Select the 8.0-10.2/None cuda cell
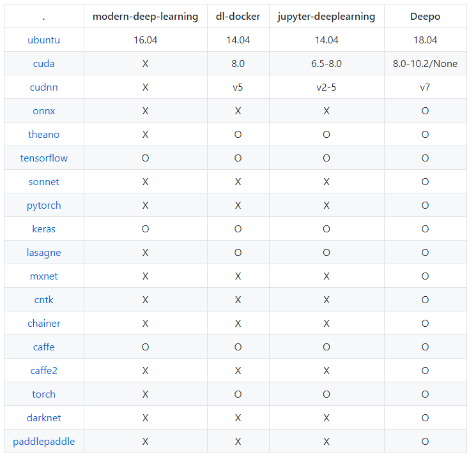Image resolution: width=476 pixels, height=457 pixels. pyautogui.click(x=425, y=64)
